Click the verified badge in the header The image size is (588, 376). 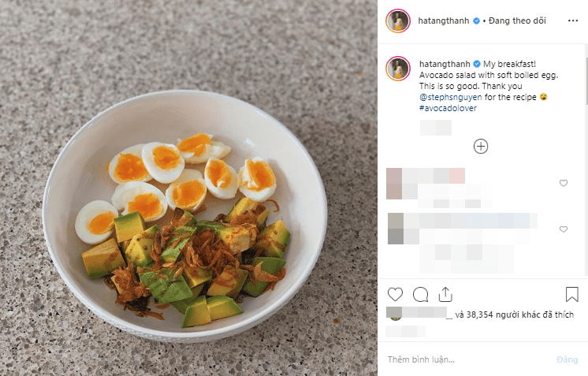pyautogui.click(x=476, y=21)
